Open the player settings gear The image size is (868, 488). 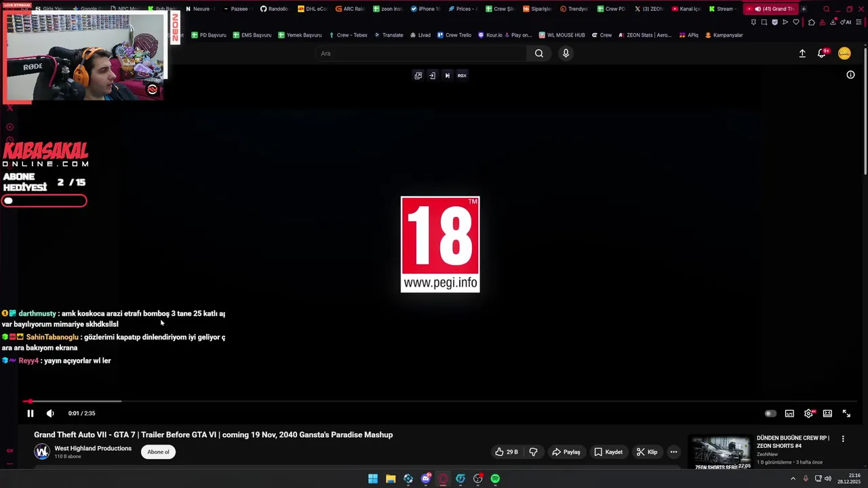coord(808,413)
